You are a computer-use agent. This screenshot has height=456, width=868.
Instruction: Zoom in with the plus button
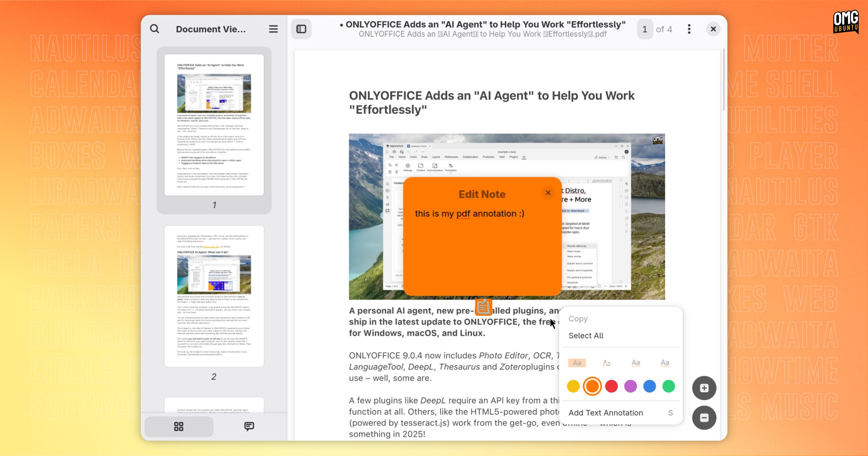click(704, 388)
